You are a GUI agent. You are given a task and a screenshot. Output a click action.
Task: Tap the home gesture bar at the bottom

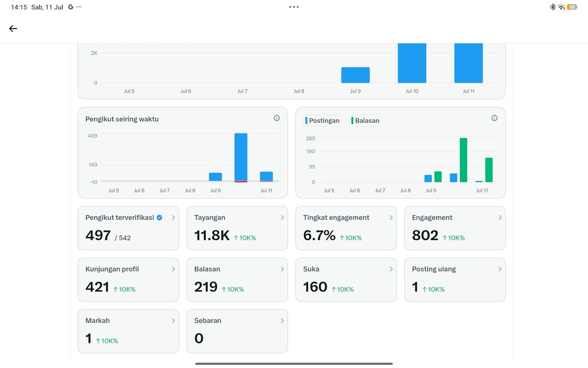coord(294,364)
